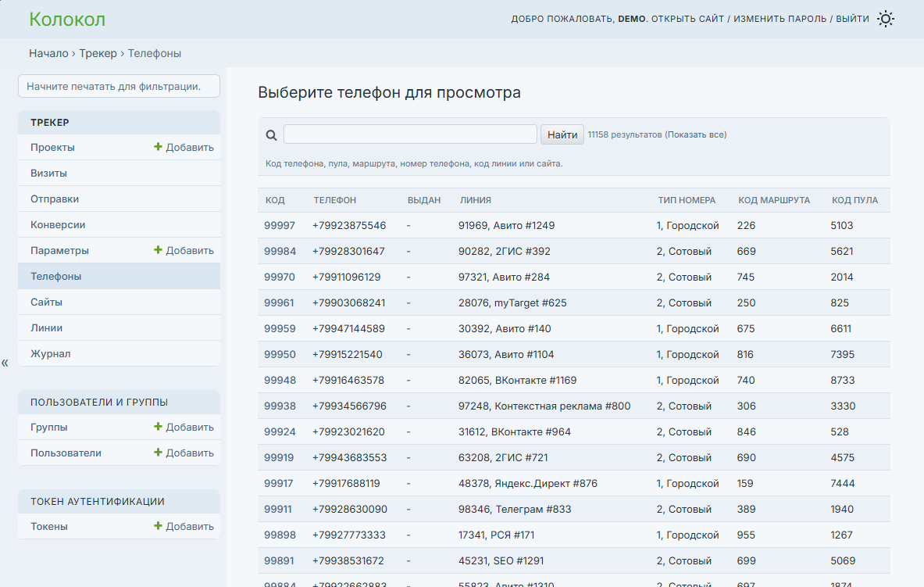Open phone record code 99911
Image resolution: width=924 pixels, height=587 pixels.
277,509
